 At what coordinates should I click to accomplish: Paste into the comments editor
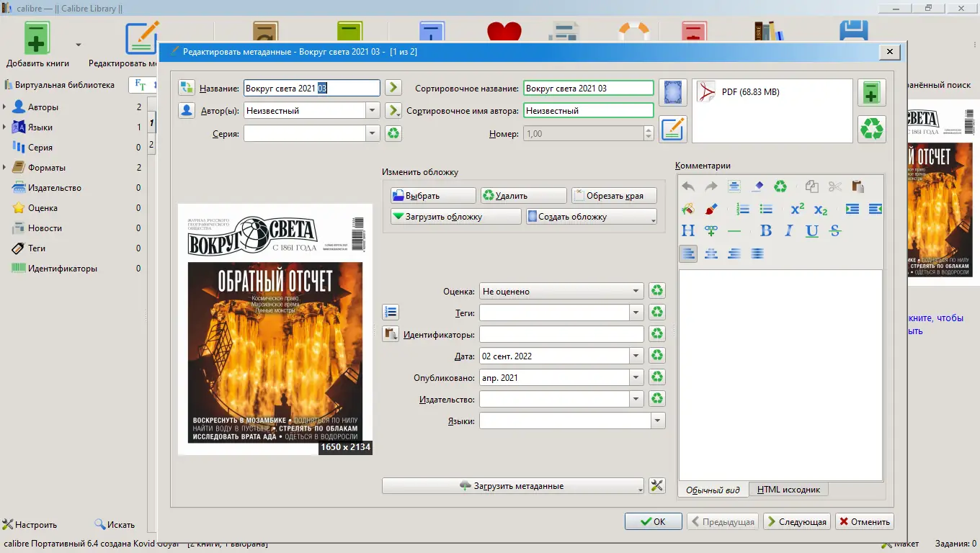pos(858,186)
